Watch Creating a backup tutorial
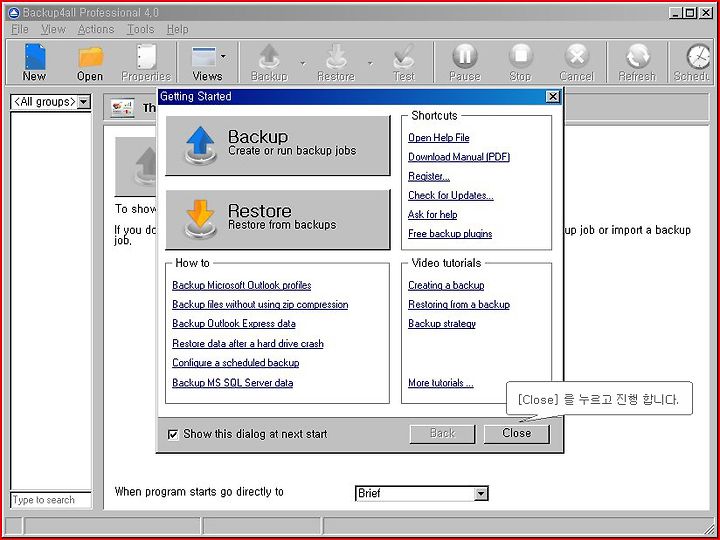 tap(446, 286)
